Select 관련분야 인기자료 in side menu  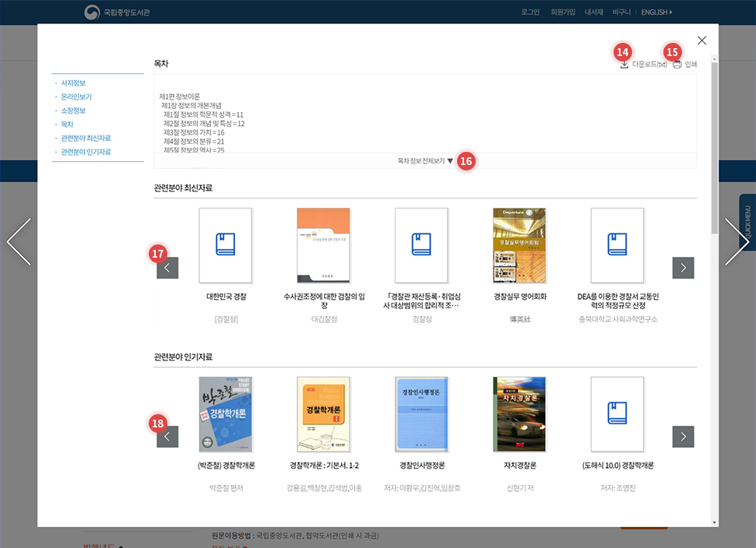point(86,152)
